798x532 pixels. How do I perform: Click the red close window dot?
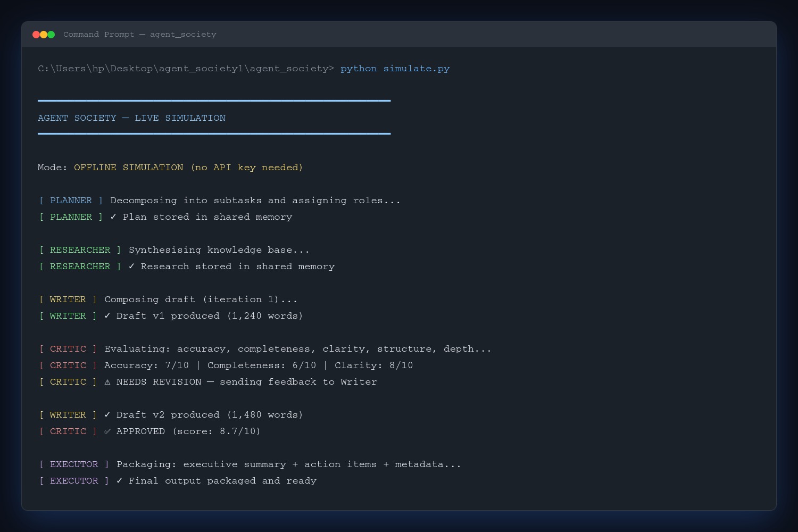[x=36, y=35]
